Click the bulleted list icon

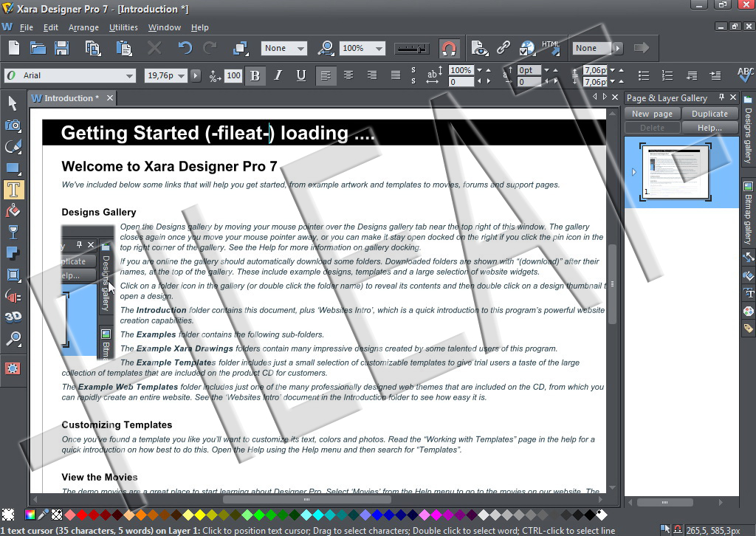[x=644, y=75]
